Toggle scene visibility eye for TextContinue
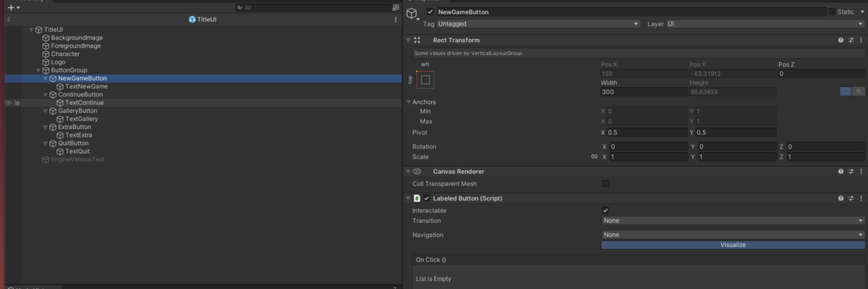Screen dimensions: 868x289 (x=9, y=103)
